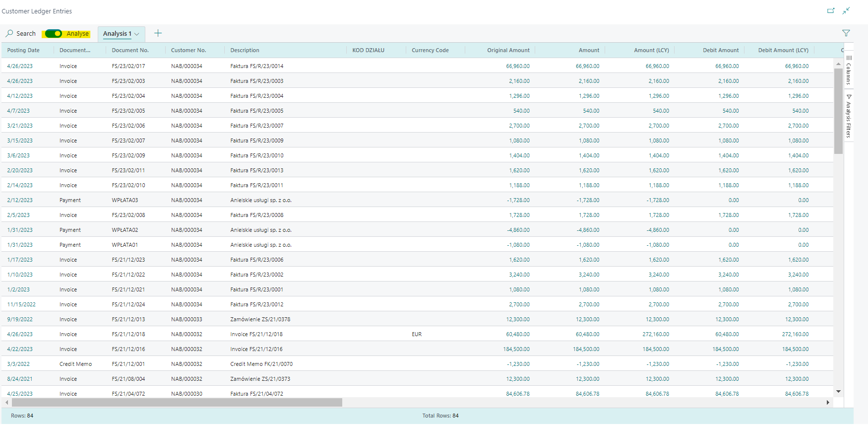Click customer NAB/000033 cell
This screenshot has width=868, height=425.
click(186, 319)
